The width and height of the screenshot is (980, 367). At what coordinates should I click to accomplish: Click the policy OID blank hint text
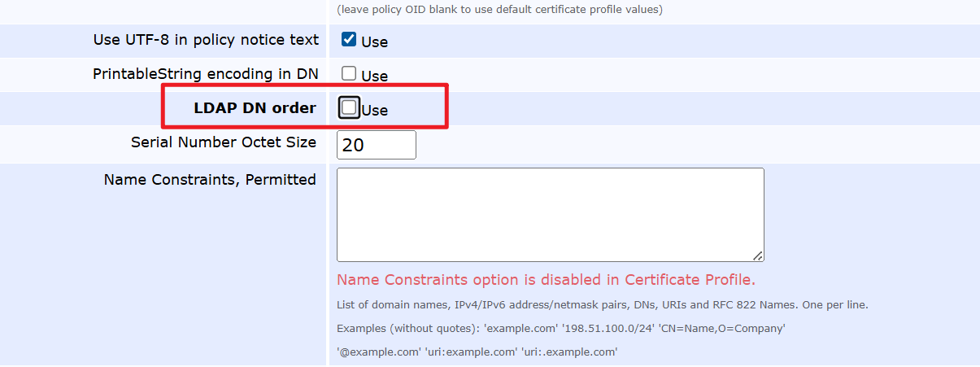(x=499, y=10)
